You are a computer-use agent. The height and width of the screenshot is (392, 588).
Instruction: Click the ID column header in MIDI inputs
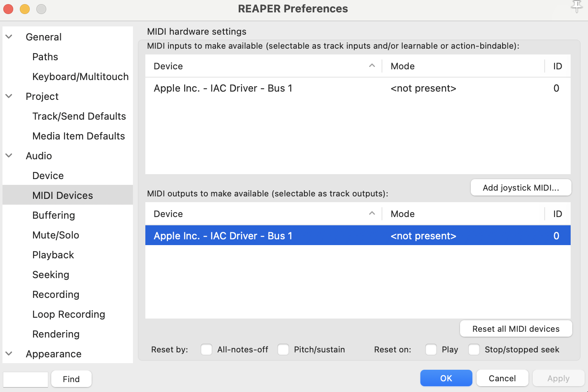(557, 66)
